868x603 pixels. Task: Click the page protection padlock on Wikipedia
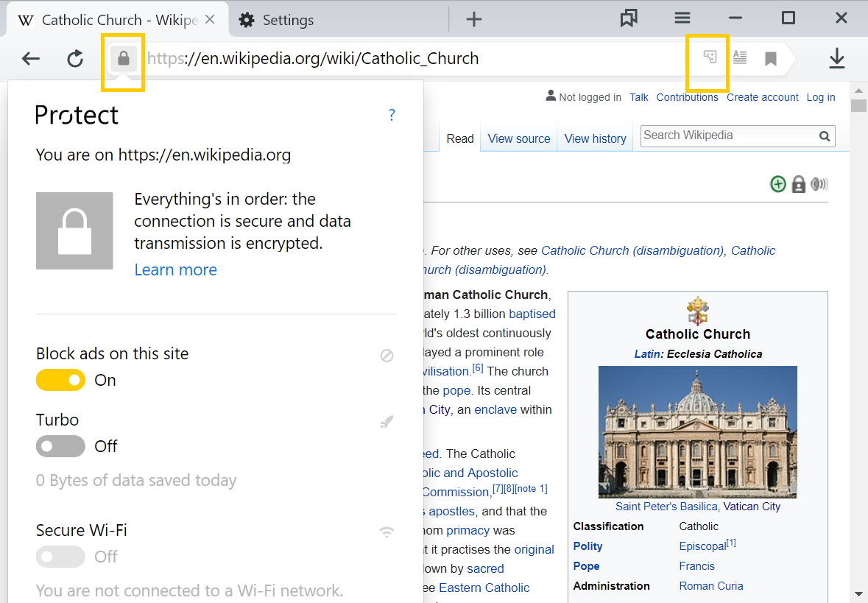(x=798, y=184)
